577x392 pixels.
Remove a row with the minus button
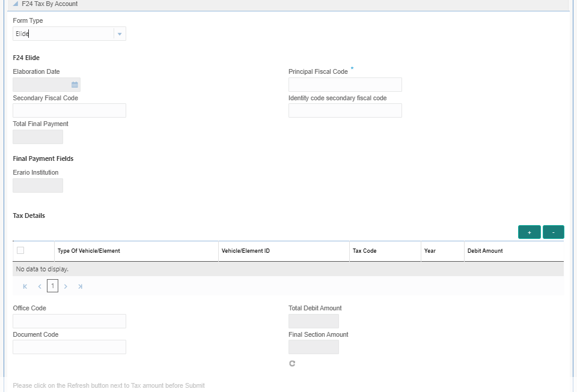(x=553, y=232)
